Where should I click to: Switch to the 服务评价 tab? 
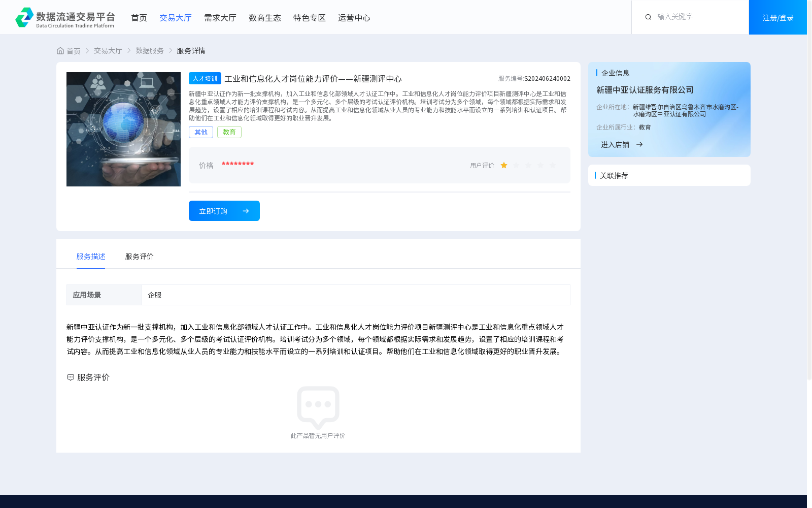140,257
